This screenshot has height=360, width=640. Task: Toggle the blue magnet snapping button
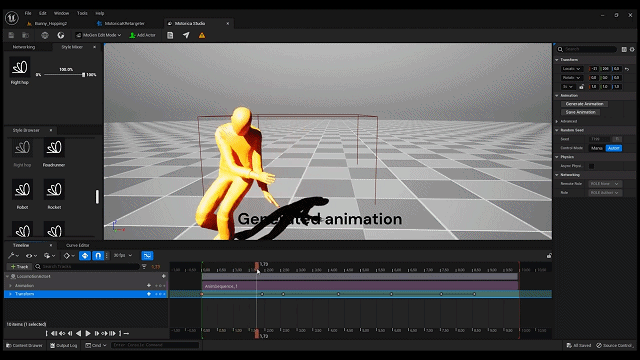pyautogui.click(x=98, y=256)
